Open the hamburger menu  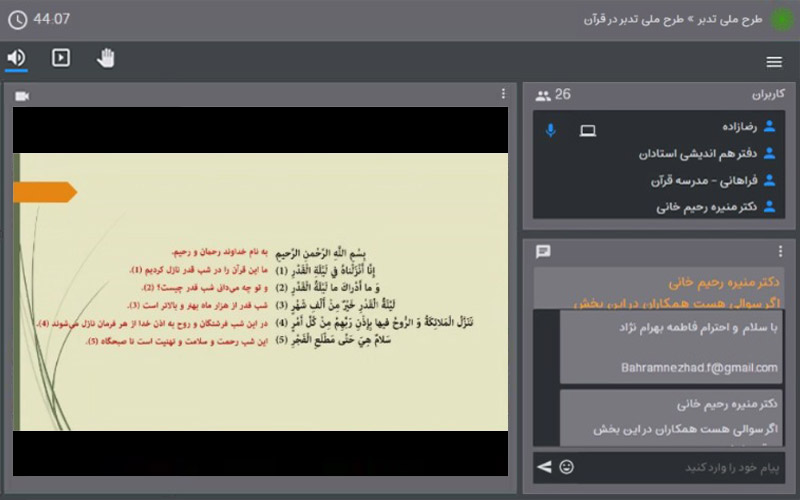pos(774,62)
